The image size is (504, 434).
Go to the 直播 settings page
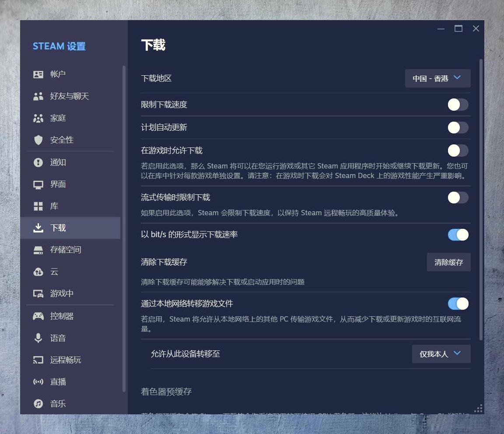pos(70,381)
